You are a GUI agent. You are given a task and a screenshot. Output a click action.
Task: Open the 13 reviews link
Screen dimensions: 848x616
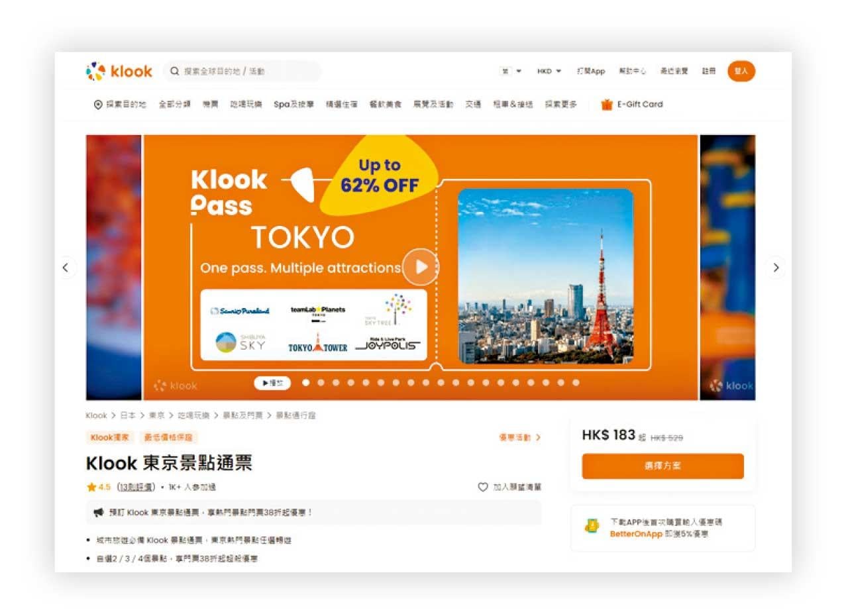coord(136,487)
